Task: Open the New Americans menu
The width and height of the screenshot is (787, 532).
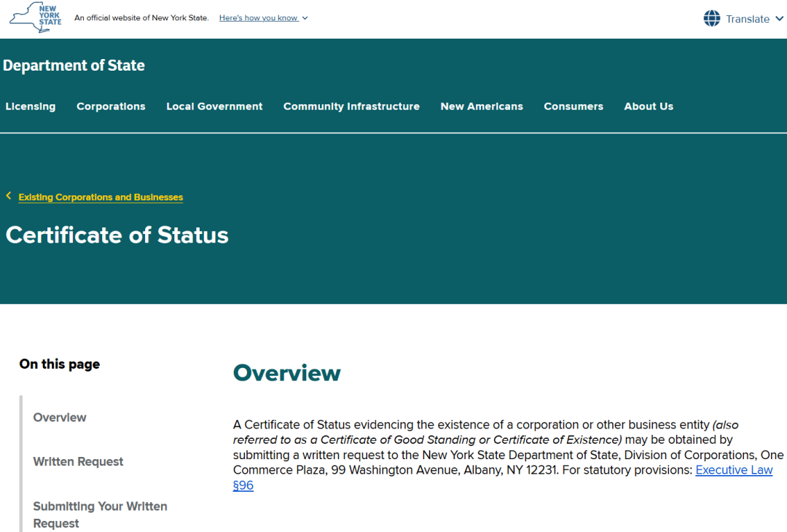Action: click(482, 106)
